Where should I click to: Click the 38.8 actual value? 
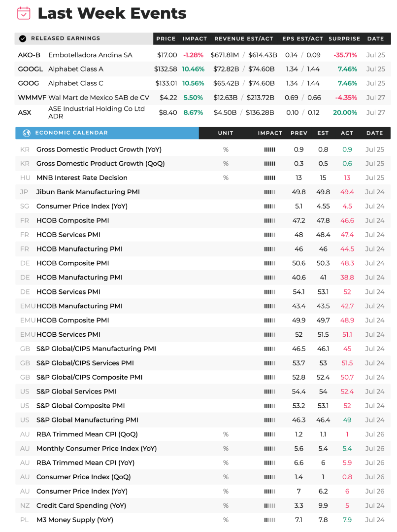pos(347,278)
